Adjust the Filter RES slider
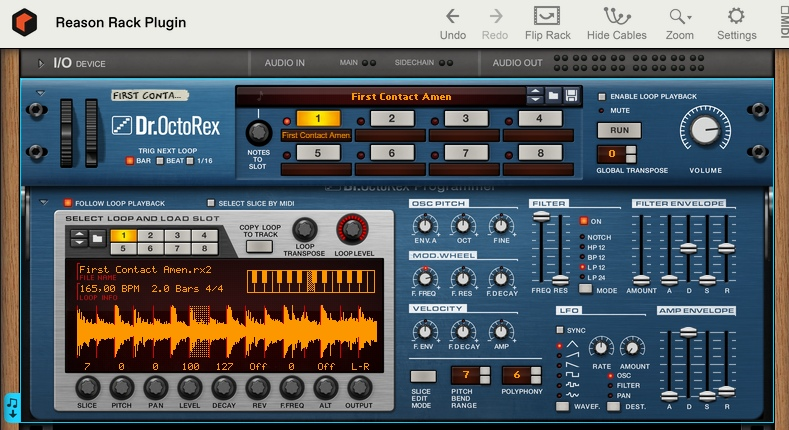Viewport: 789px width, 430px height. [560, 281]
